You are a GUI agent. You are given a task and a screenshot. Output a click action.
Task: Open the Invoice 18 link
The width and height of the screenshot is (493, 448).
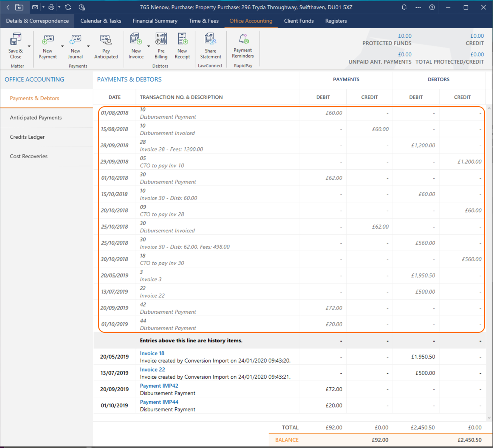(152, 353)
